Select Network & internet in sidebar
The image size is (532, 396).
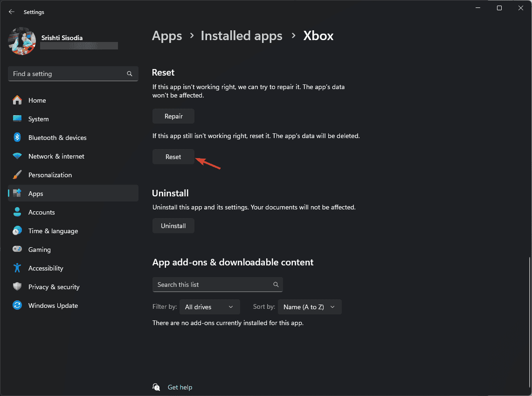73,156
